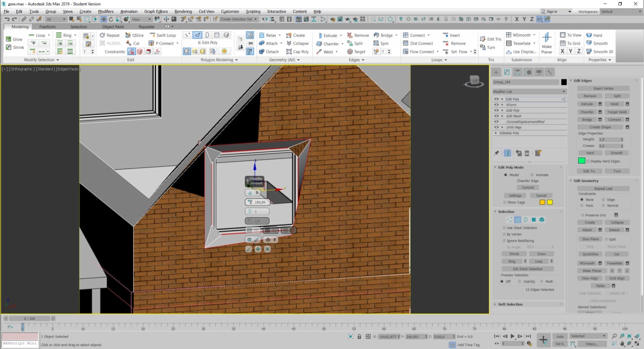Click the Hard edges icon in Properties
This screenshot has height=349, width=644.
click(x=589, y=35)
